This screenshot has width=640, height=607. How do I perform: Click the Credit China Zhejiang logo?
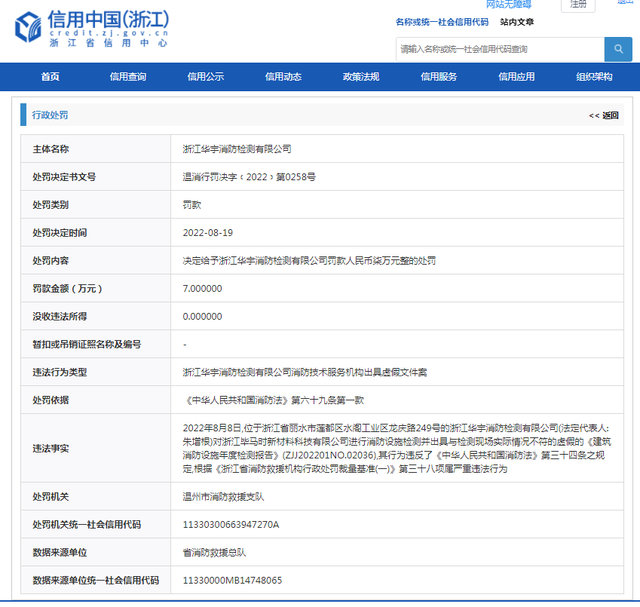point(92,31)
